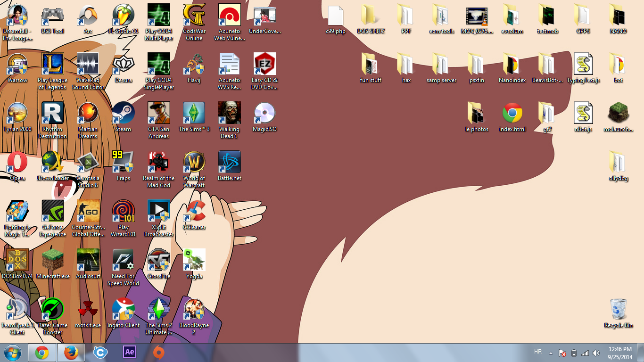Open Counter-Strike Global Offensive shortcut

(88, 219)
